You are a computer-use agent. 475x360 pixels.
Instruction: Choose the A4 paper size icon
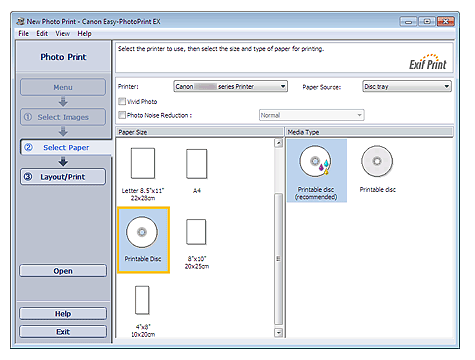click(196, 164)
